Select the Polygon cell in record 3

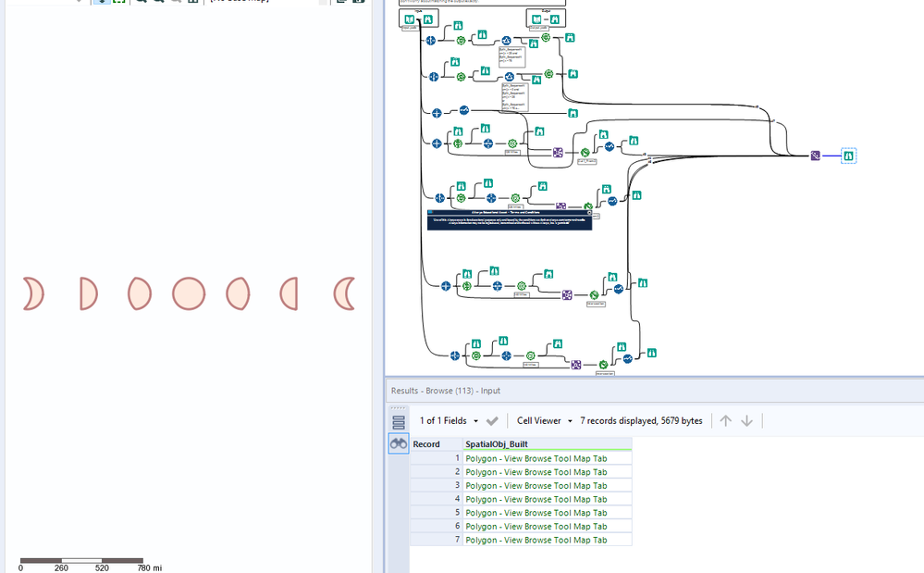coord(547,485)
